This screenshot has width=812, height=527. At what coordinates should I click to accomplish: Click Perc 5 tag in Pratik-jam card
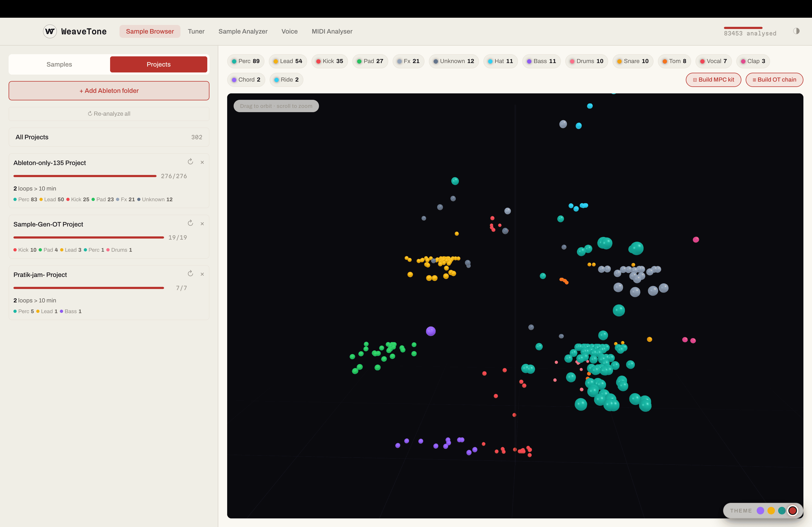click(x=24, y=311)
